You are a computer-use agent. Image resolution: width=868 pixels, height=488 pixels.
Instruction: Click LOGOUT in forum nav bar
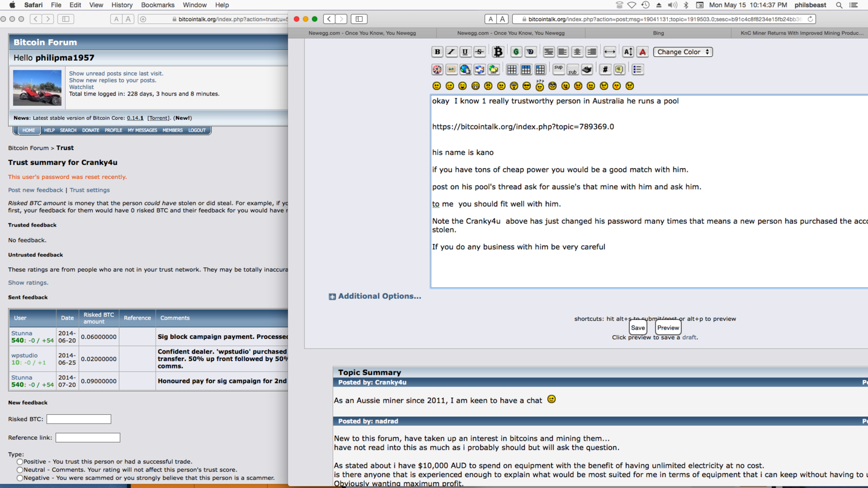click(x=197, y=130)
